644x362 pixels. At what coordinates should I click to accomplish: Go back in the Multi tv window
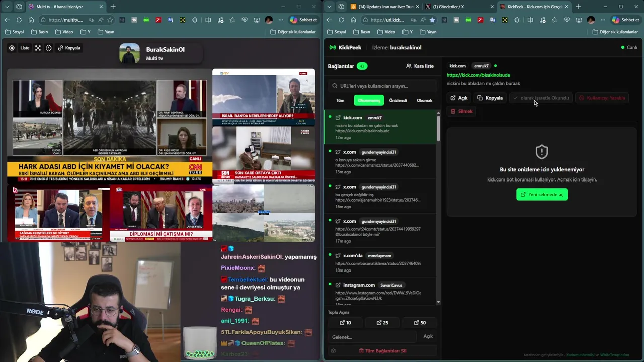tap(7, 20)
